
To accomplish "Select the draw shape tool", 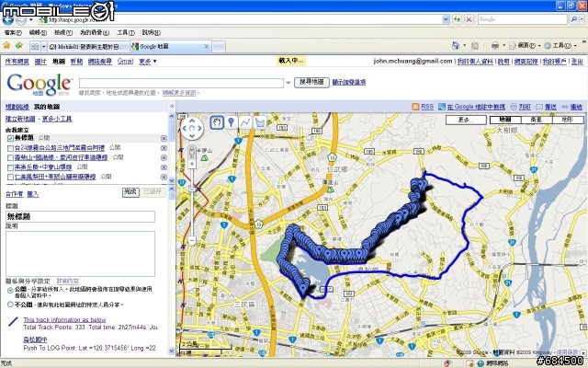I will (259, 122).
